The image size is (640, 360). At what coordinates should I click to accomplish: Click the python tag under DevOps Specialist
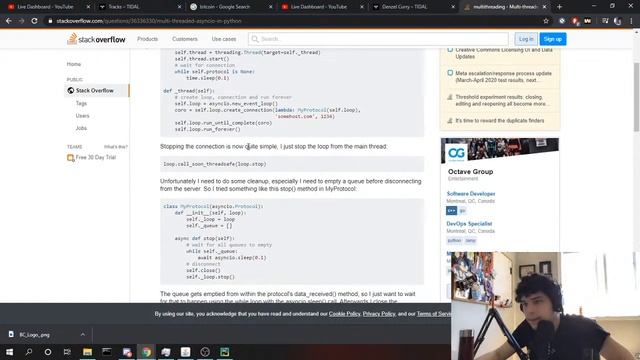click(454, 241)
